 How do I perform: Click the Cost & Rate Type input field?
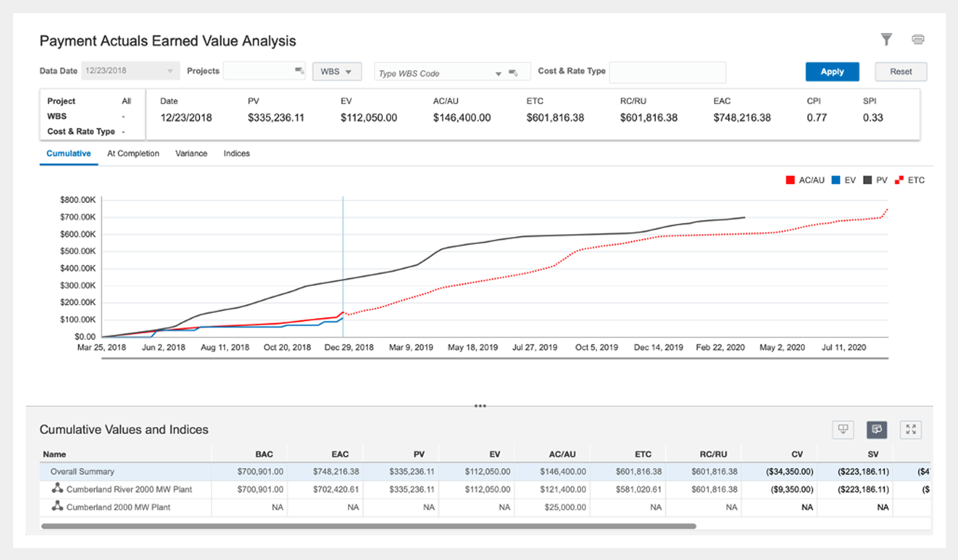[x=667, y=72]
